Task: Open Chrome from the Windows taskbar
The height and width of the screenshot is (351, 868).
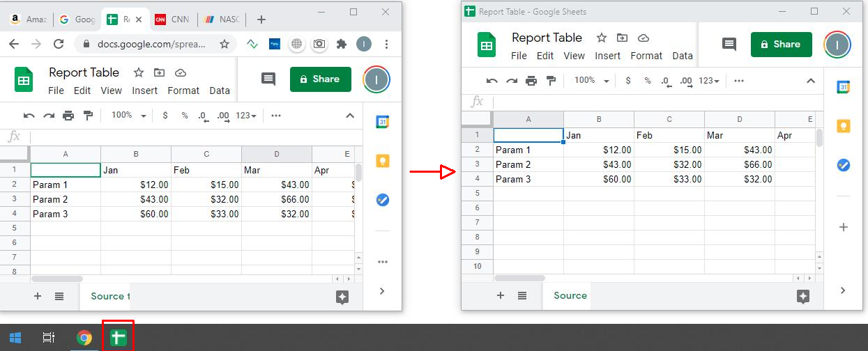Action: point(84,338)
